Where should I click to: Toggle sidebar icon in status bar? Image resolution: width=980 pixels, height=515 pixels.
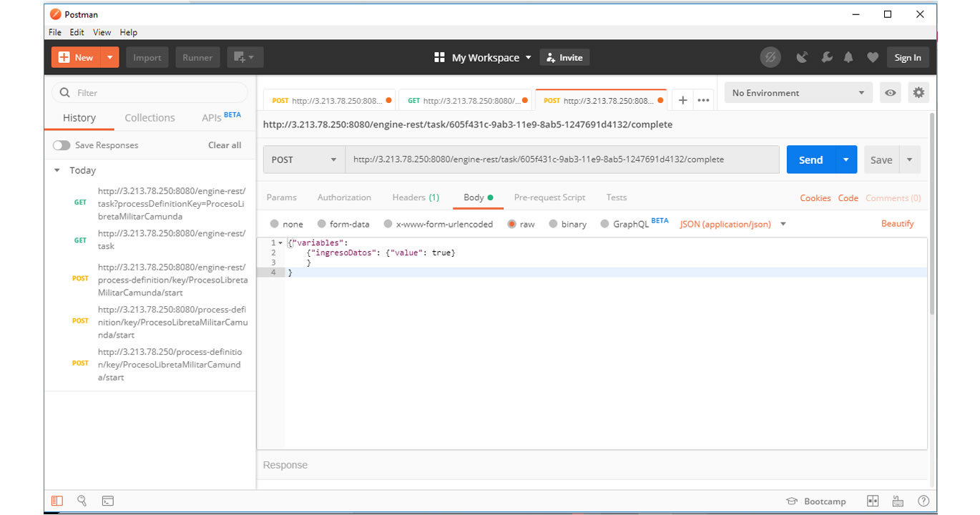pyautogui.click(x=57, y=501)
